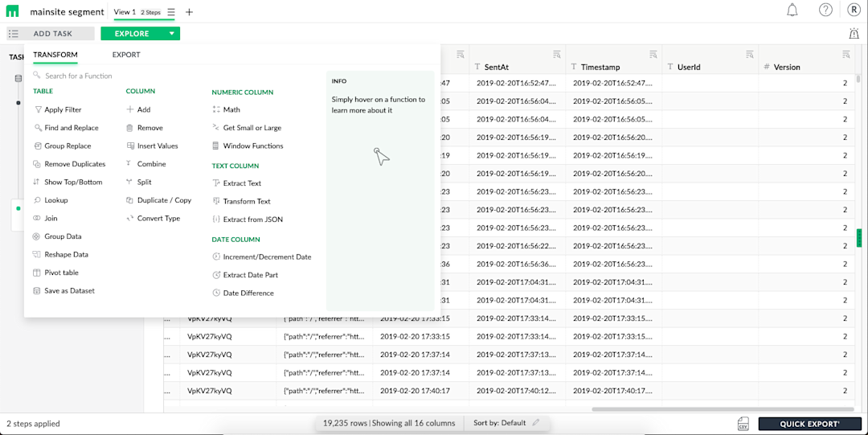
Task: Open the R user profile avatar
Action: [854, 10]
